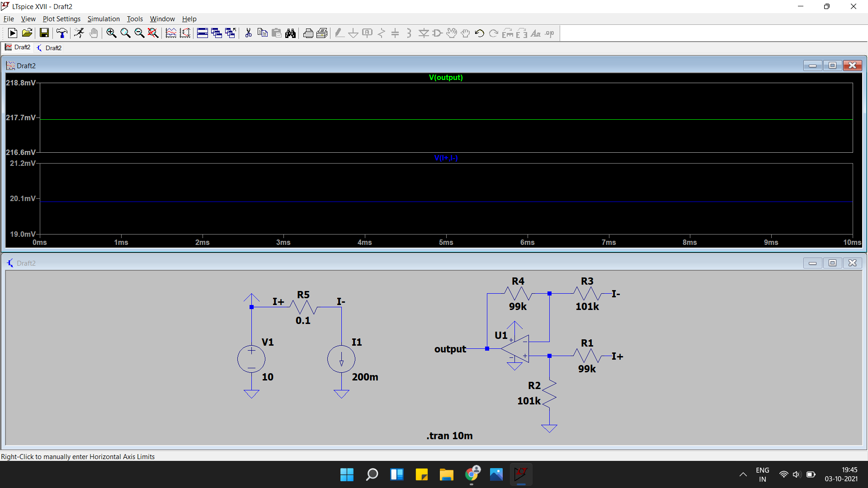Screen dimensions: 868x488
Task: Select the Diode component tool
Action: pos(424,33)
